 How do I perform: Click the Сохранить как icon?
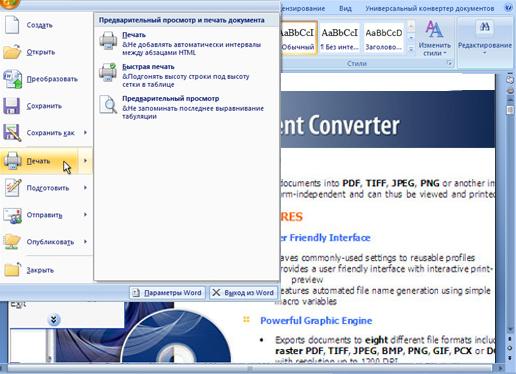(x=12, y=133)
